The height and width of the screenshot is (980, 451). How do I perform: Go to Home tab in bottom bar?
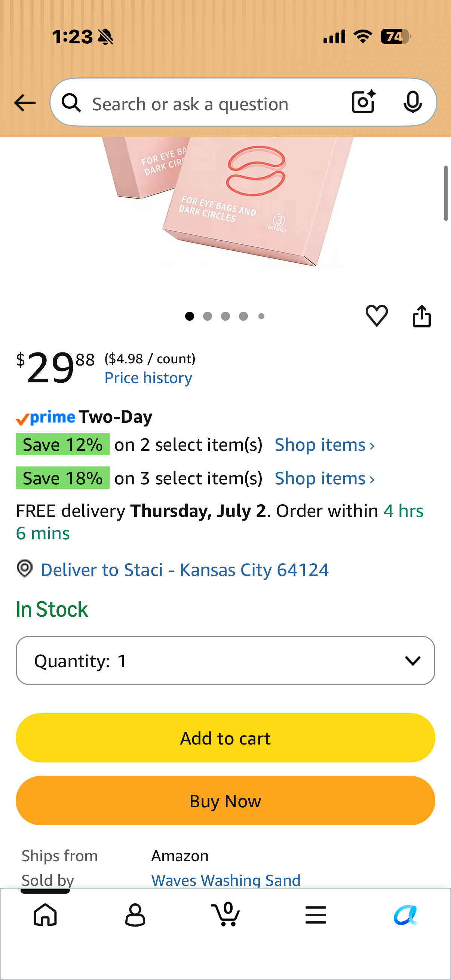tap(45, 915)
